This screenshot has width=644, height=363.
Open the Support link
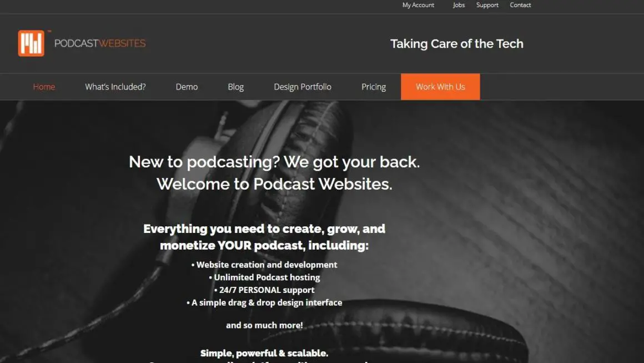point(487,5)
